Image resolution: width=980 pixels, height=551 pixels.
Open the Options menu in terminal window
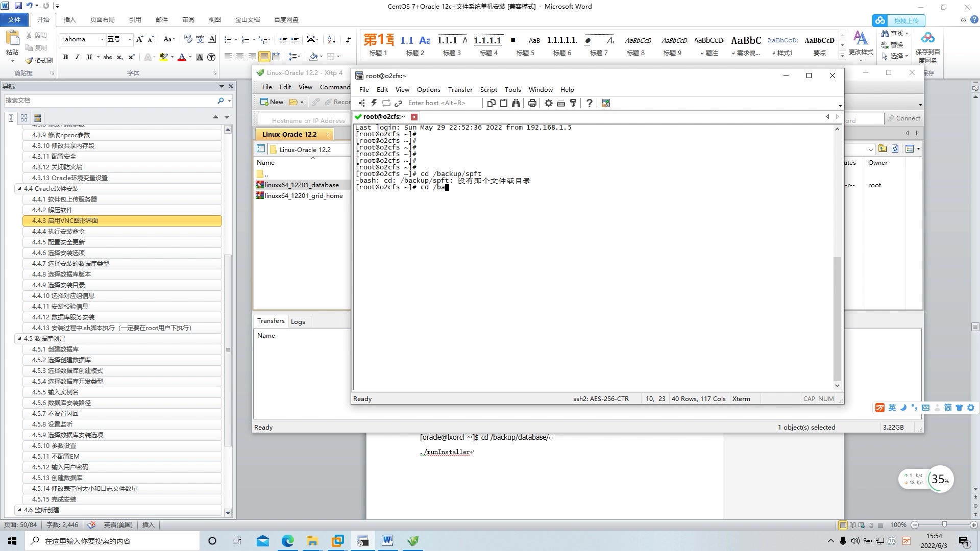click(x=428, y=90)
